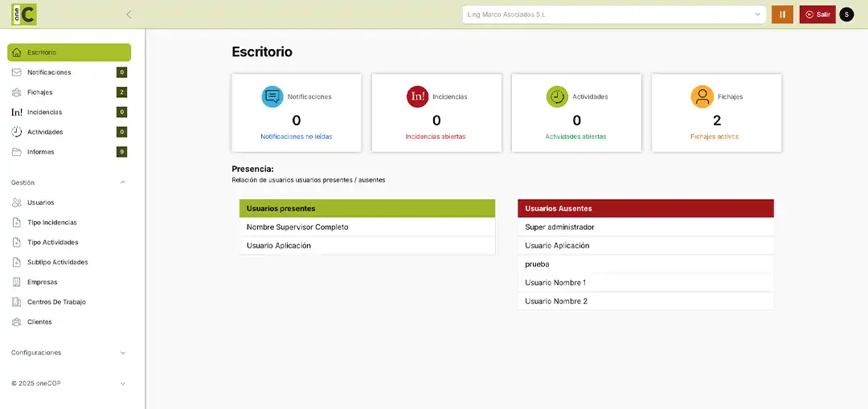
Task: Open the Notificaciones no leídas link
Action: point(296,137)
